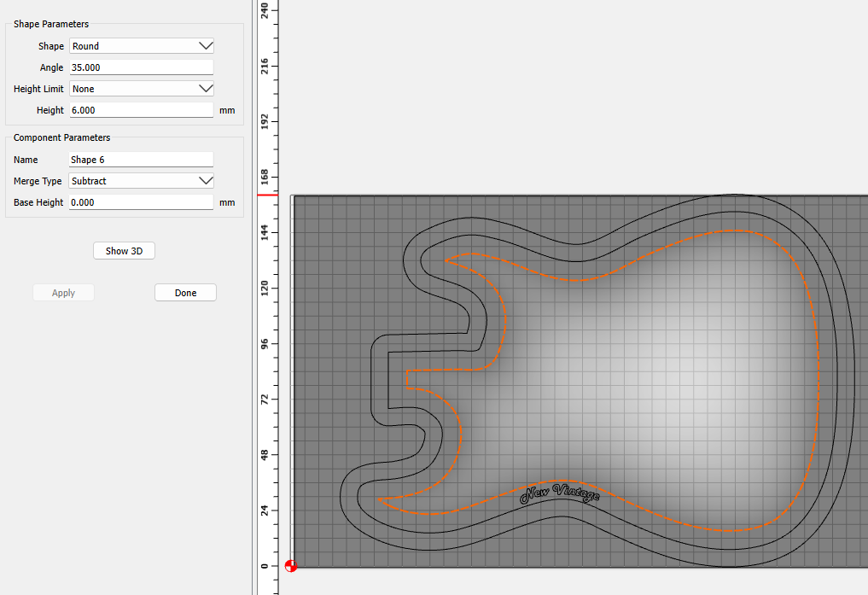Click the 96 mark on the vertical ruler
This screenshot has height=595, width=868.
pyautogui.click(x=265, y=344)
